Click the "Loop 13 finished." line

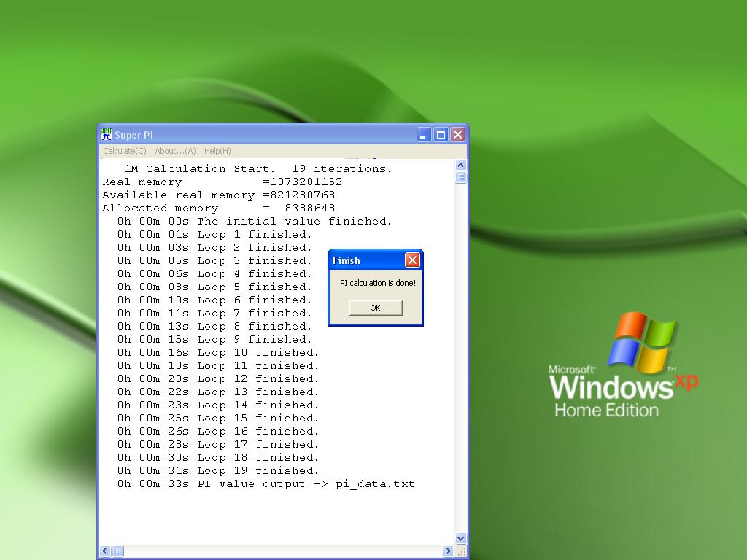[218, 392]
